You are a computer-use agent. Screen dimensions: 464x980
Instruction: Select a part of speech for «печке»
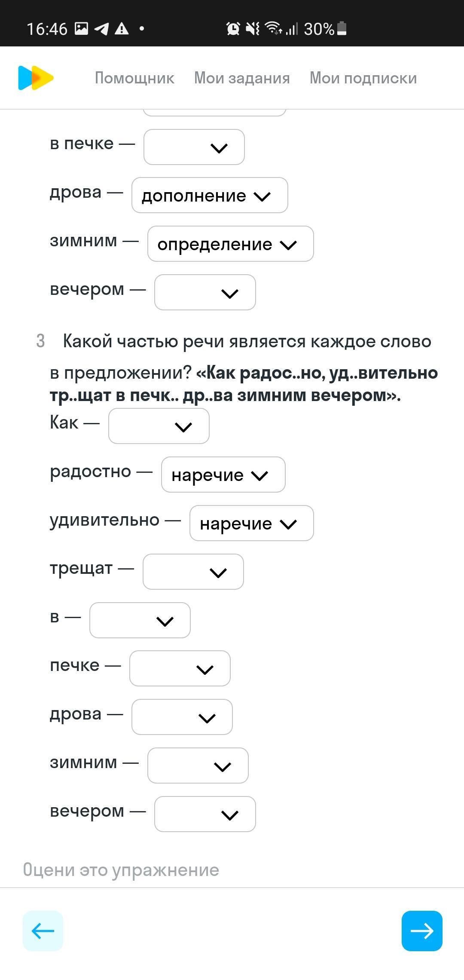coord(180,668)
